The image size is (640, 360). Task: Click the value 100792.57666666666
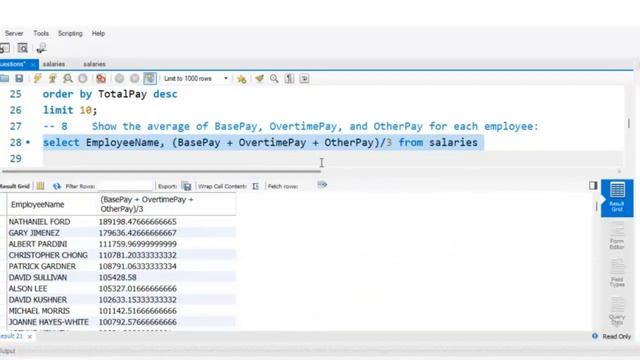coord(138,322)
